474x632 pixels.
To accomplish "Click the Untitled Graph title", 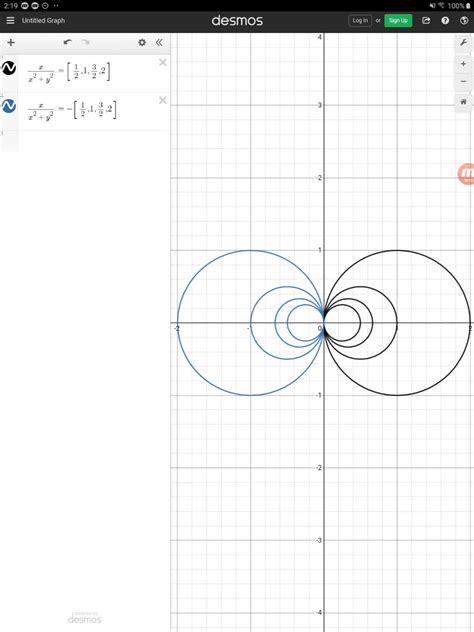I will [x=43, y=21].
